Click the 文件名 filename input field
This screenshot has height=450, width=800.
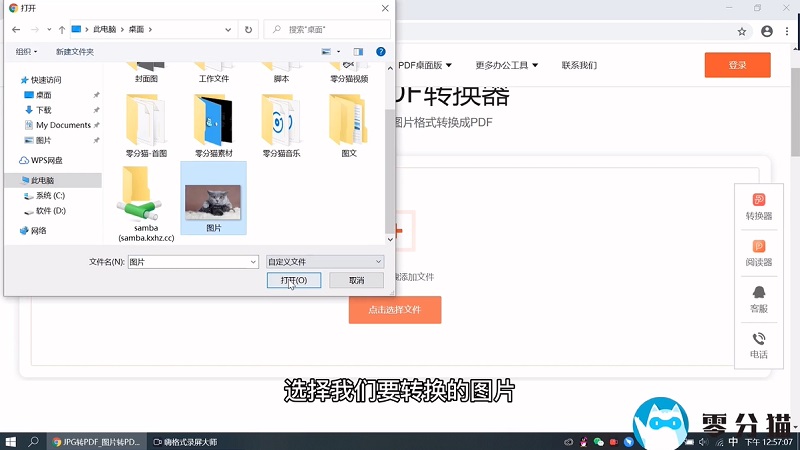[192, 261]
